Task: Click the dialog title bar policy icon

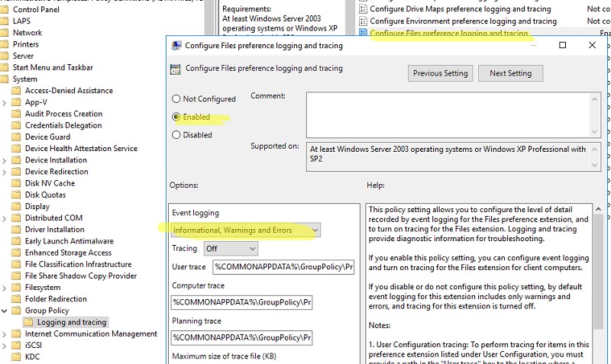Action: 175,46
